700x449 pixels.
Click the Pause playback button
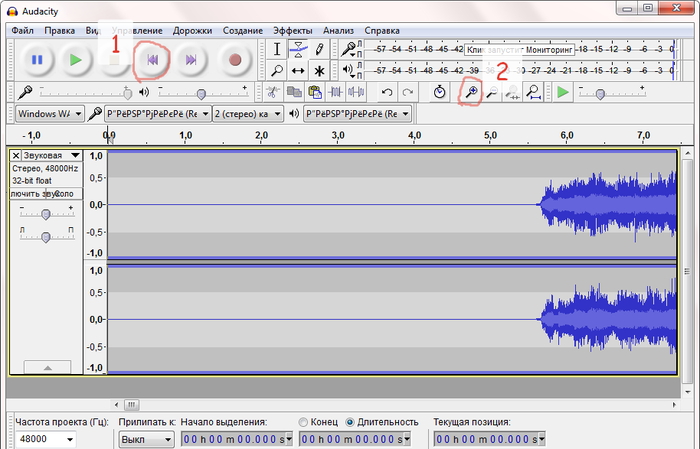click(x=36, y=60)
